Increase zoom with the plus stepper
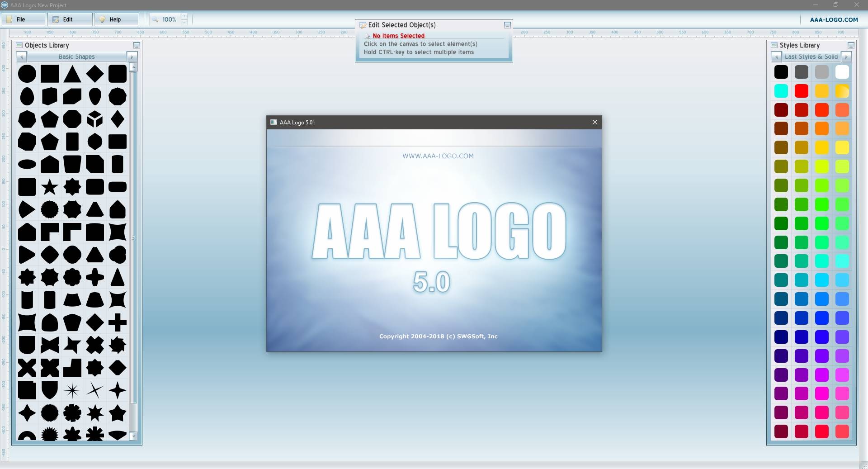Image resolution: width=868 pixels, height=469 pixels. click(x=184, y=16)
